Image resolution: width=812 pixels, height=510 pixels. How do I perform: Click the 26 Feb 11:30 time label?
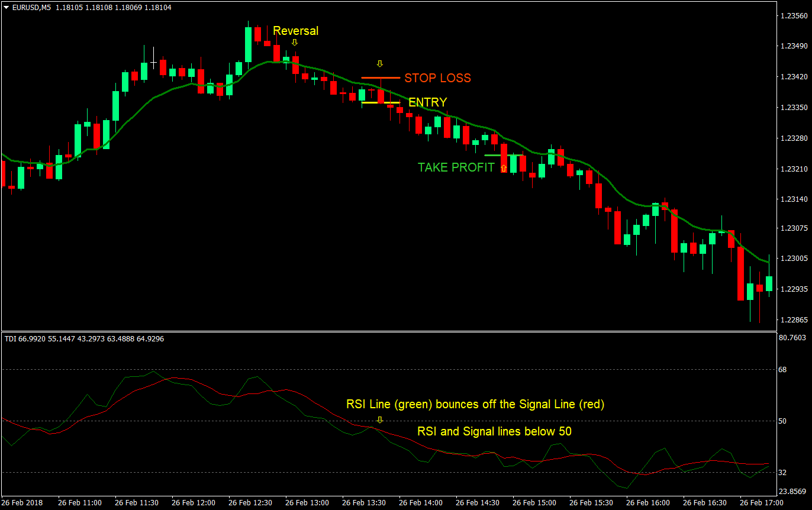[137, 503]
